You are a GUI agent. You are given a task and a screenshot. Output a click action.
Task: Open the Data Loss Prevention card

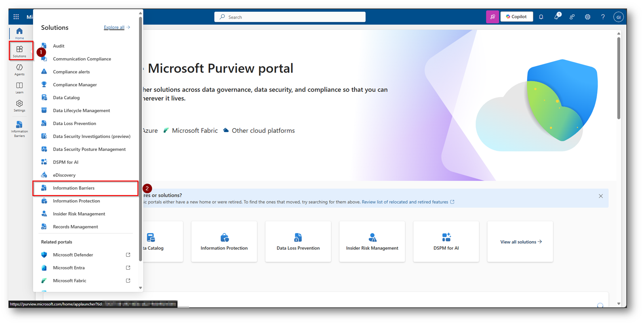298,241
